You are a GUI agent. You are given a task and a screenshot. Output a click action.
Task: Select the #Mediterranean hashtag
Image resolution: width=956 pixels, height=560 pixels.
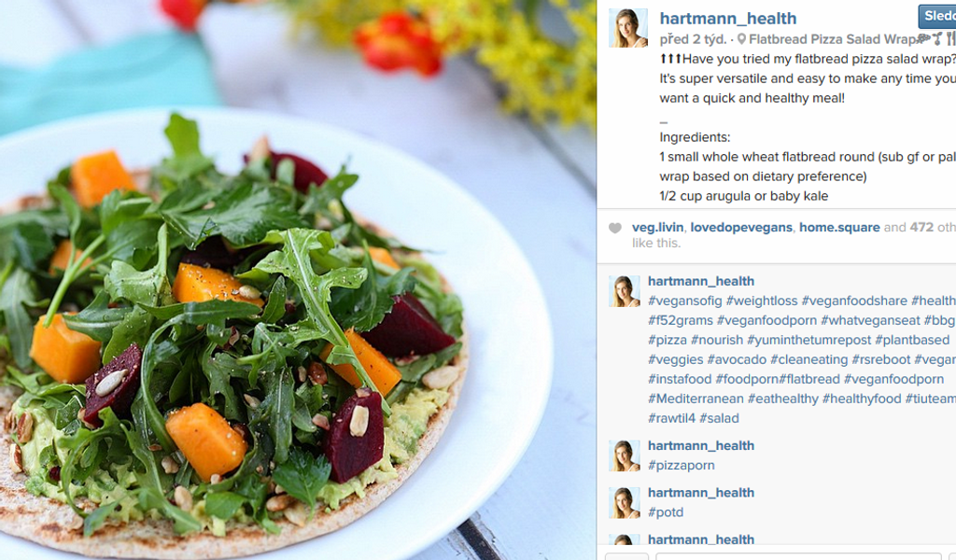(x=696, y=399)
